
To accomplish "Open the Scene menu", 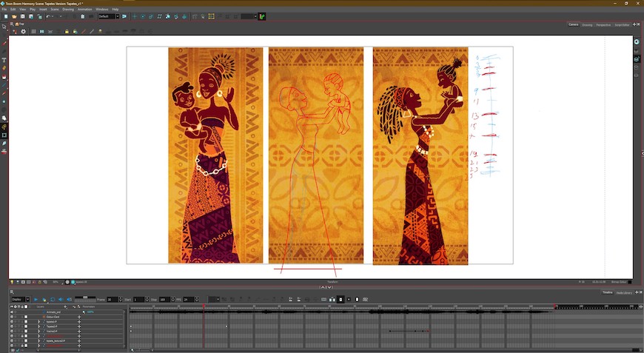I will click(x=55, y=9).
